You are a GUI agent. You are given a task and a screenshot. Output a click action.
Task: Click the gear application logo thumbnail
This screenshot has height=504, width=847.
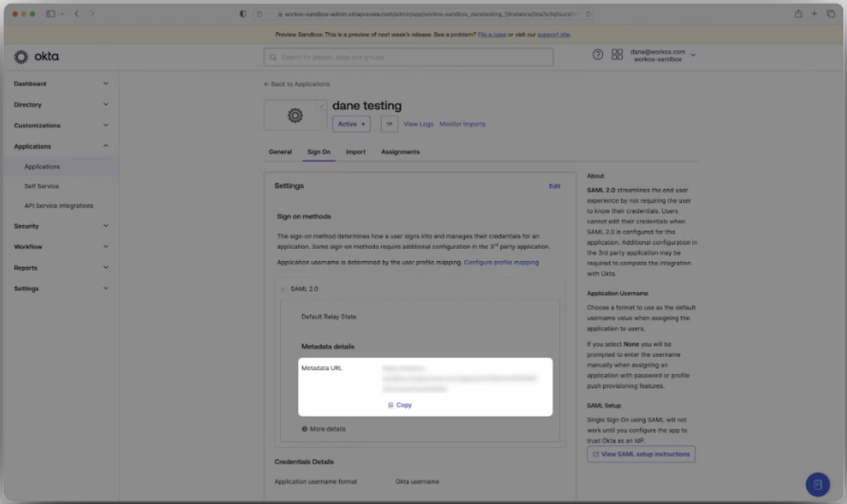coord(295,115)
